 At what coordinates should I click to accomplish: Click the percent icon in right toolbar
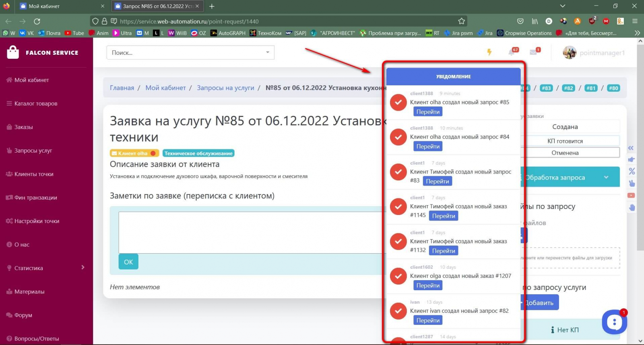pos(632,171)
